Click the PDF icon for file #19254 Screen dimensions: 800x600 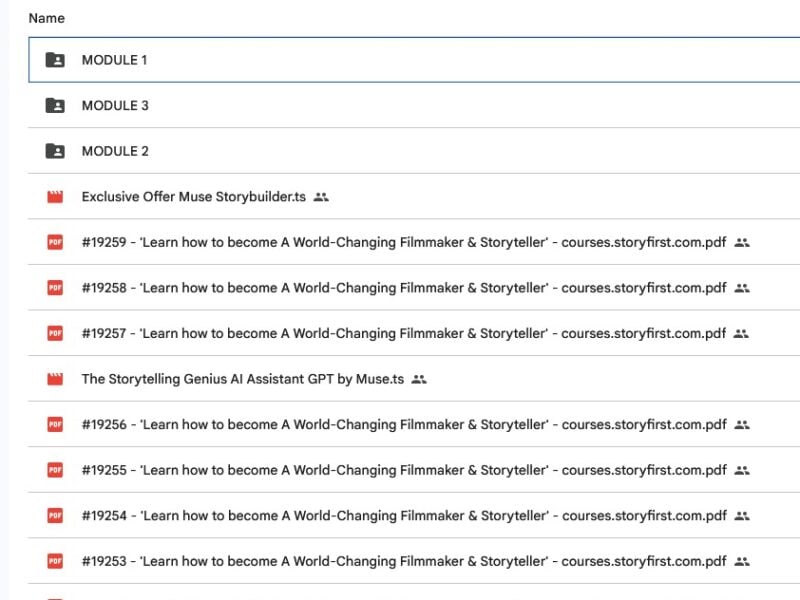(x=55, y=515)
